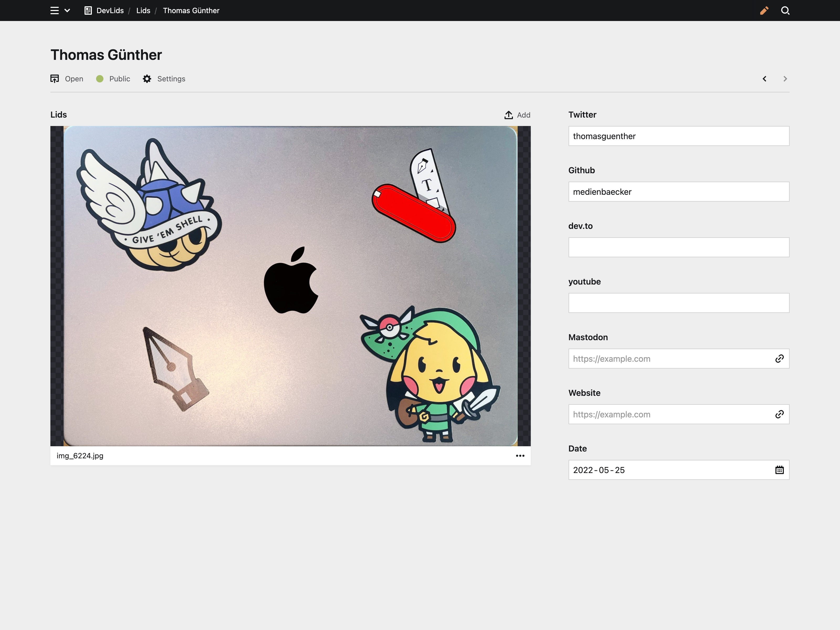Click the Open preview link
This screenshot has height=630, width=840.
[74, 78]
